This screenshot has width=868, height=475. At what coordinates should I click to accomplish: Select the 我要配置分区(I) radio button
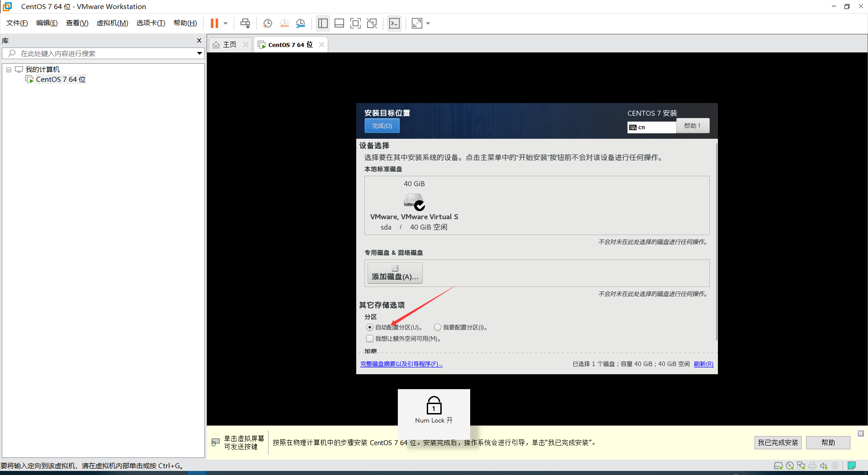[438, 327]
